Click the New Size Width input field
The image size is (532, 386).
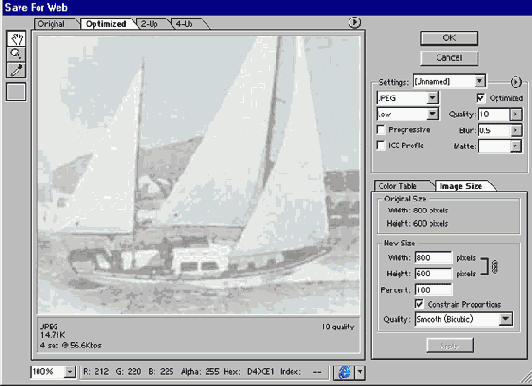pyautogui.click(x=433, y=257)
